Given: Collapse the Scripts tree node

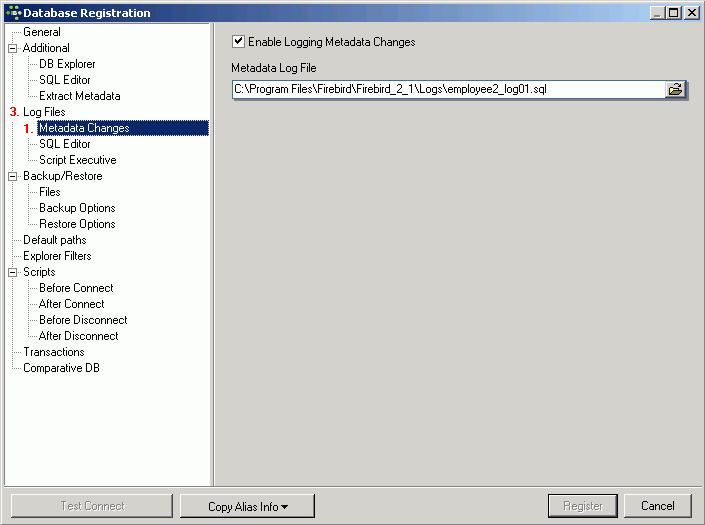Looking at the screenshot, I should 13,272.
